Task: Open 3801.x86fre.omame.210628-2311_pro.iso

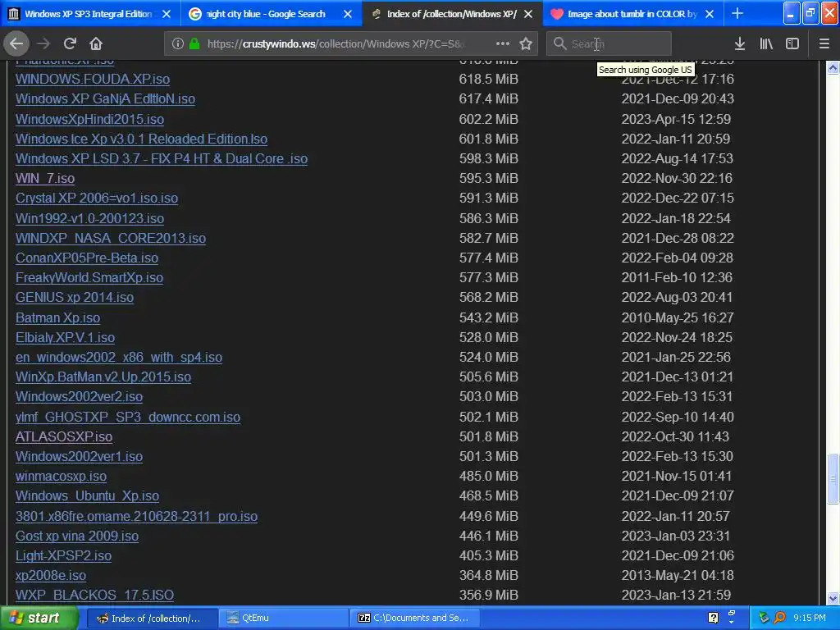Action: point(137,517)
